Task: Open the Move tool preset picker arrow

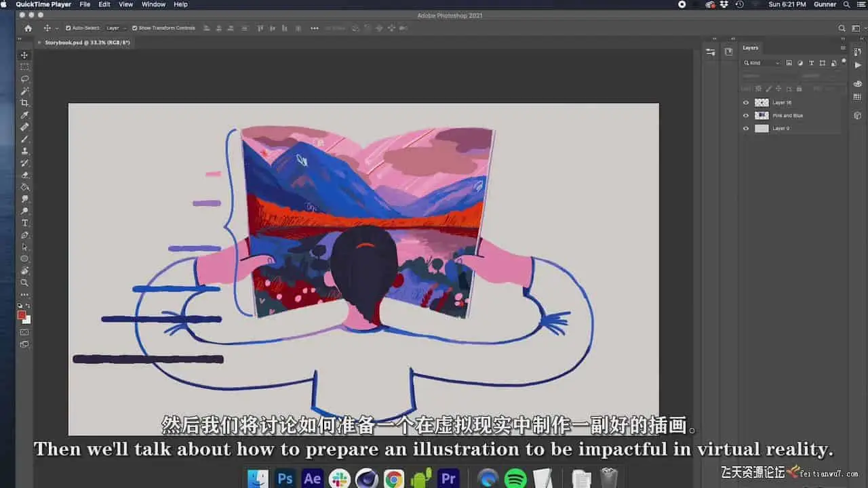Action: click(56, 28)
